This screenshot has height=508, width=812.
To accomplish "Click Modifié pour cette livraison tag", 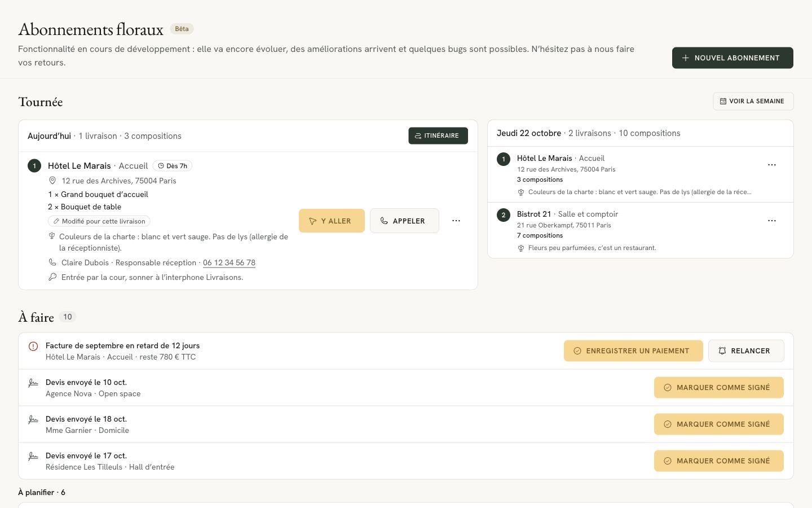I will 99,221.
